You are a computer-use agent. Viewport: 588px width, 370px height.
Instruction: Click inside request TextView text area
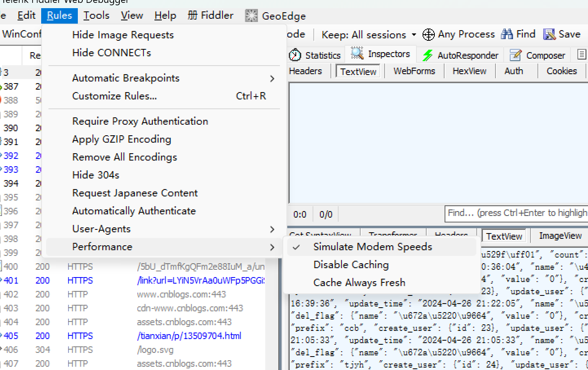pyautogui.click(x=438, y=143)
